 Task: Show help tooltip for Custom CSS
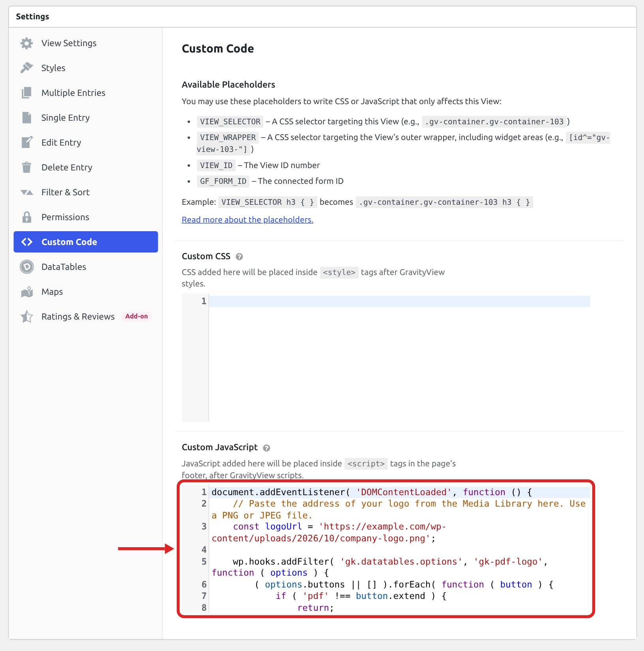point(239,257)
